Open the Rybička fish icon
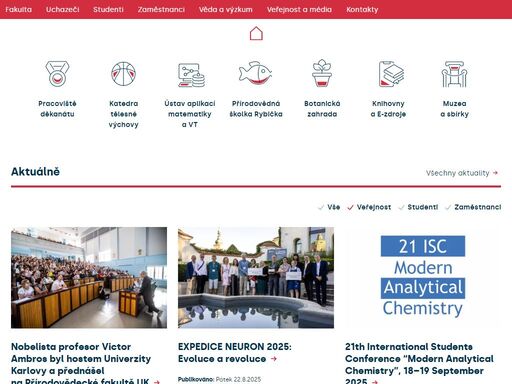 (255, 73)
